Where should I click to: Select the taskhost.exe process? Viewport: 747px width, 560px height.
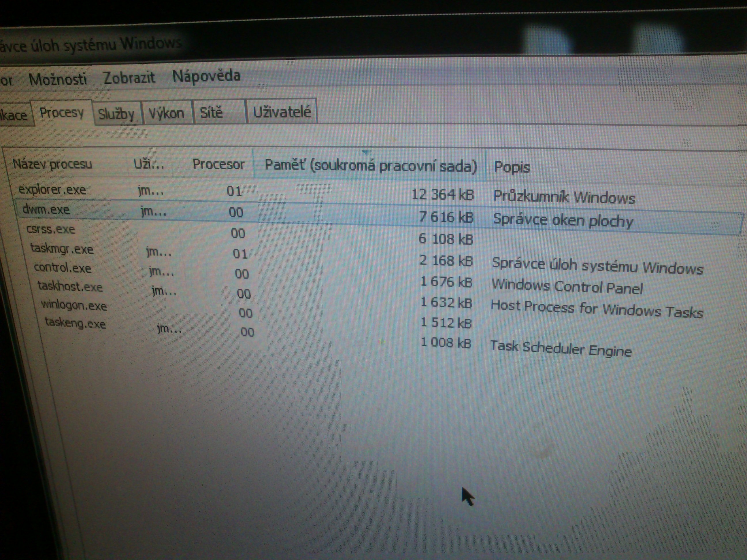(x=70, y=287)
